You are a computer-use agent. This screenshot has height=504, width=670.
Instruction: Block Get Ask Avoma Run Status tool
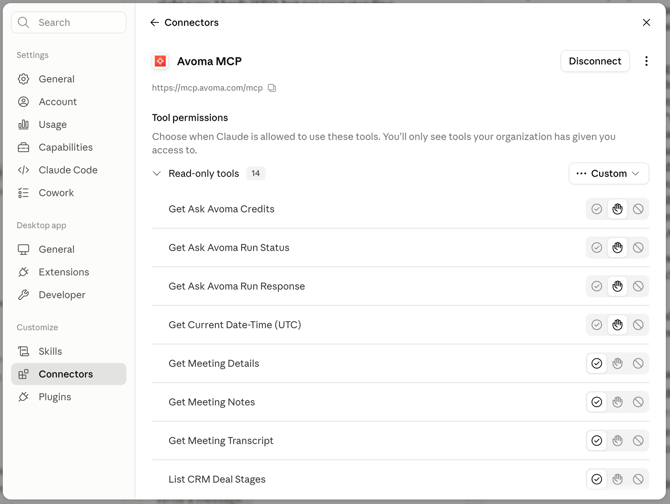click(638, 247)
